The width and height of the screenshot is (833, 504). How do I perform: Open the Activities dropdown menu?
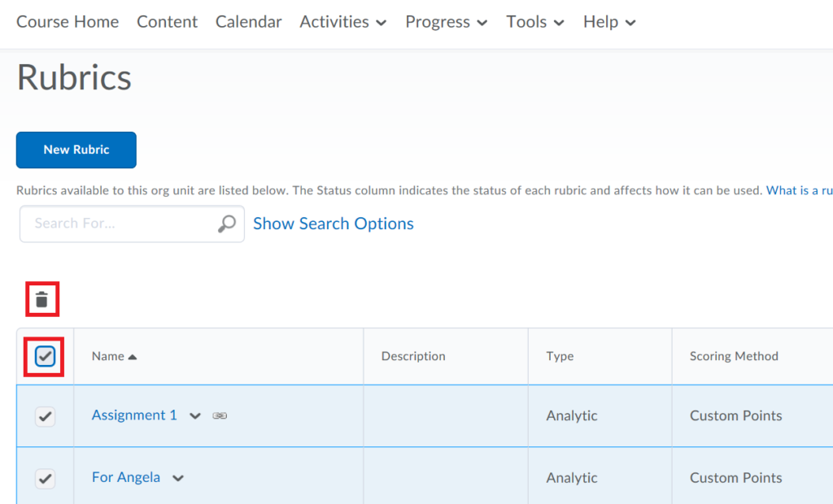coord(342,22)
